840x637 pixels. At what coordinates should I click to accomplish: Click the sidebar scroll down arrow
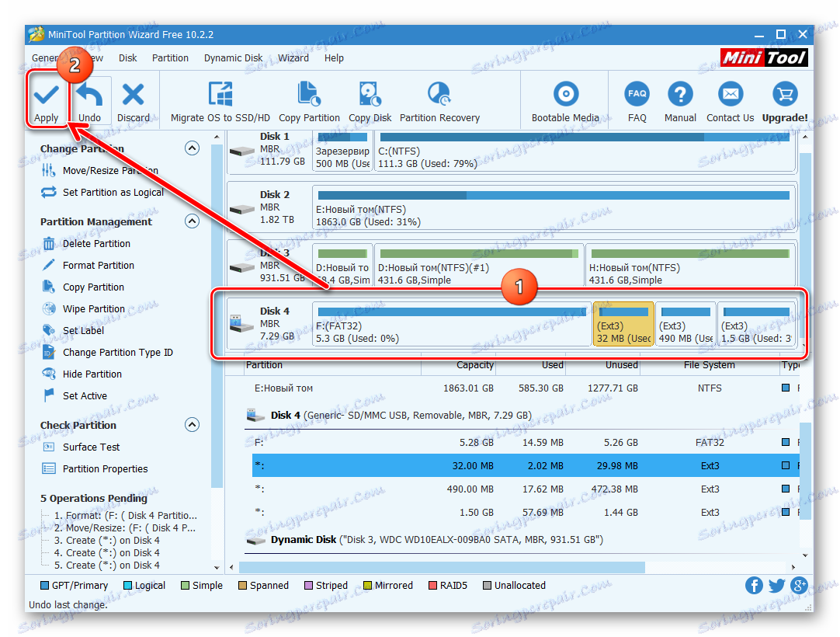[217, 567]
